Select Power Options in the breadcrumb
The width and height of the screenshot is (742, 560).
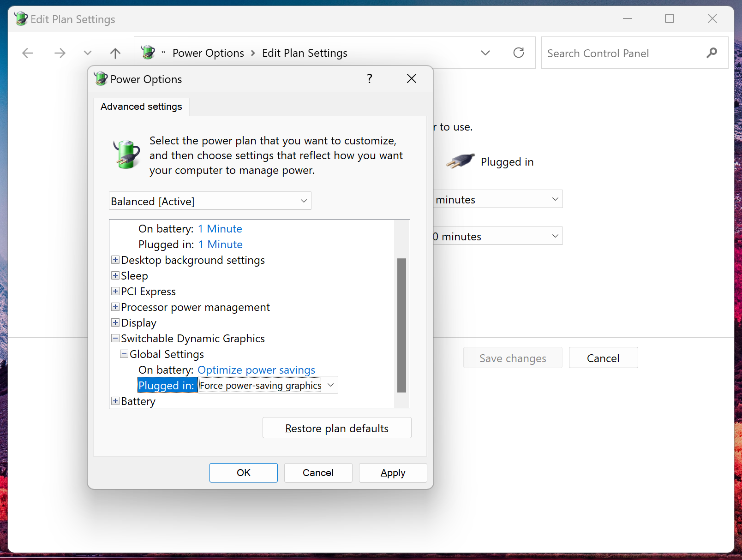click(208, 53)
